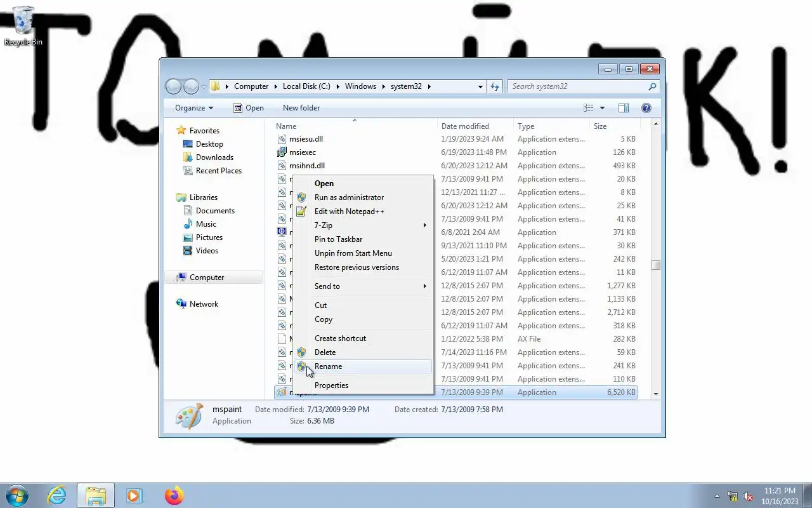Viewport: 812px width, 508px height.
Task: Click Windows Explorer taskbar icon
Action: (x=96, y=495)
